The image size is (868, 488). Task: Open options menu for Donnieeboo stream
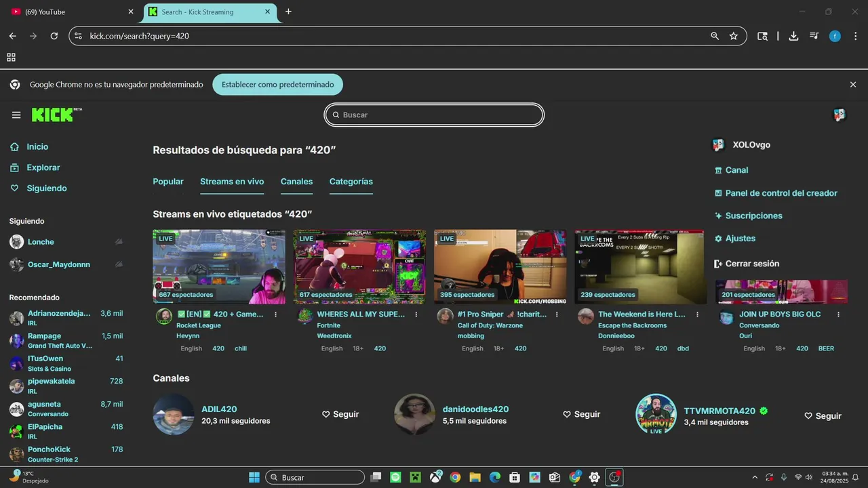point(698,314)
